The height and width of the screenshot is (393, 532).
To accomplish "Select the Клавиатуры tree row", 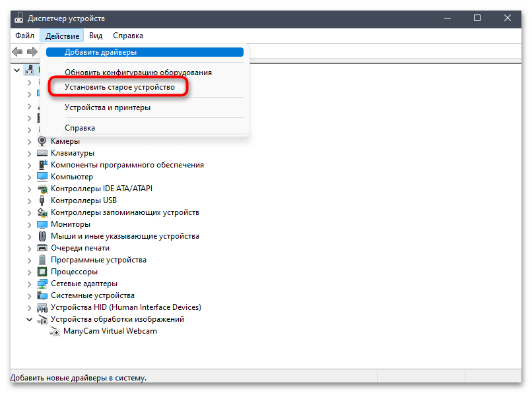I will tap(72, 153).
